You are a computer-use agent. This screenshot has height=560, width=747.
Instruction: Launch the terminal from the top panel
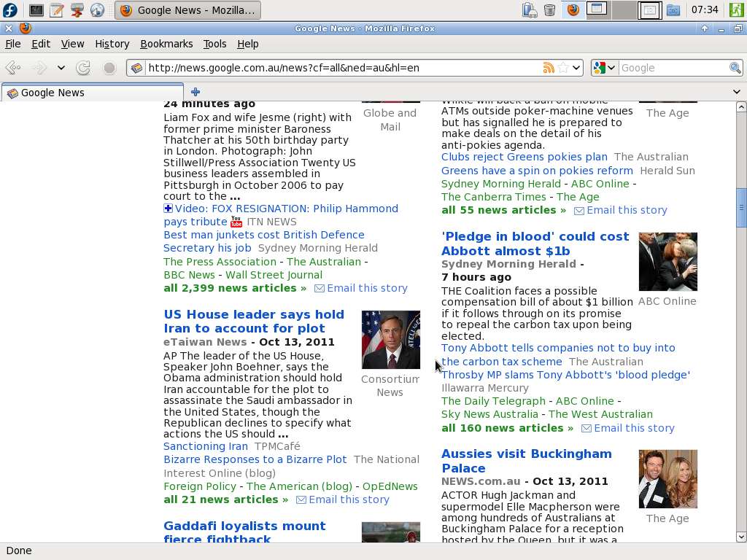pyautogui.click(x=36, y=10)
